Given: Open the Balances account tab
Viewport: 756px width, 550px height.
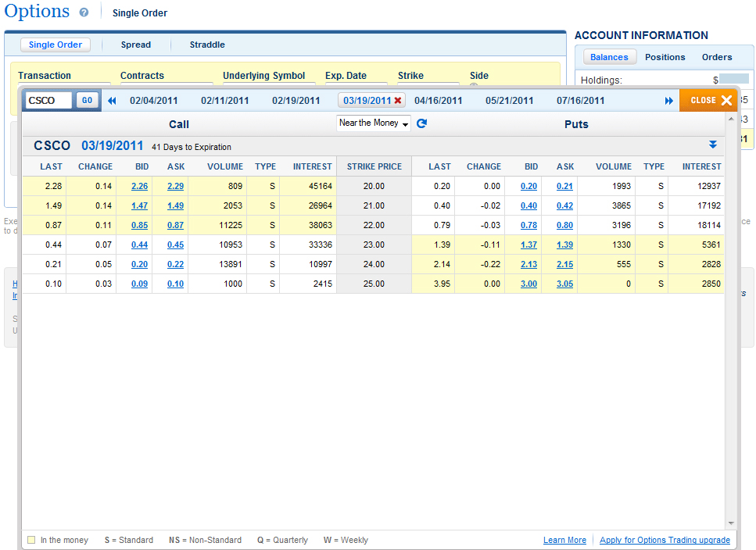Looking at the screenshot, I should 610,57.
